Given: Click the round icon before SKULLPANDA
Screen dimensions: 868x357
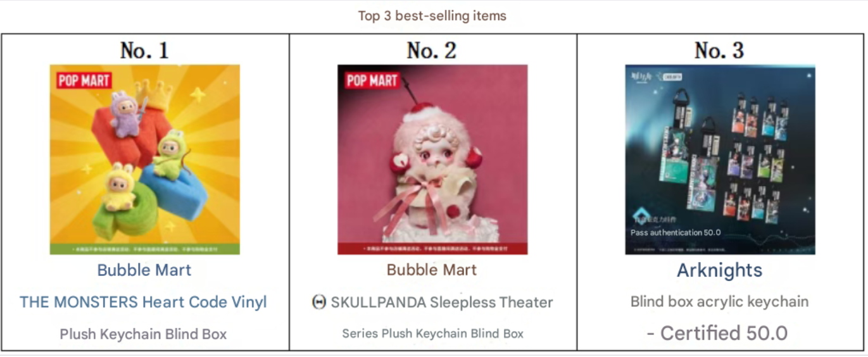Looking at the screenshot, I should [x=319, y=303].
